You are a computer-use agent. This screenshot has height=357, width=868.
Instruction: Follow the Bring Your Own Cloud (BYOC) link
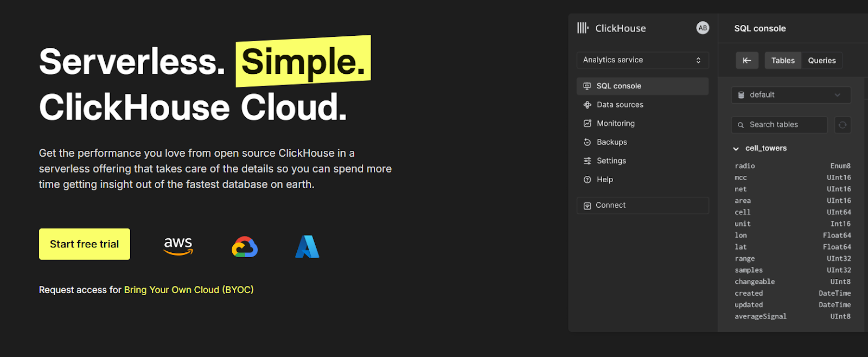pyautogui.click(x=189, y=290)
